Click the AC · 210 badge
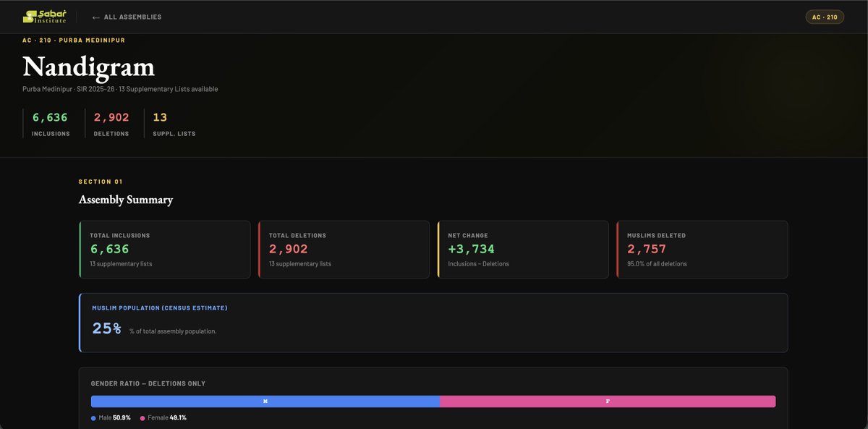868x429 pixels. (825, 17)
